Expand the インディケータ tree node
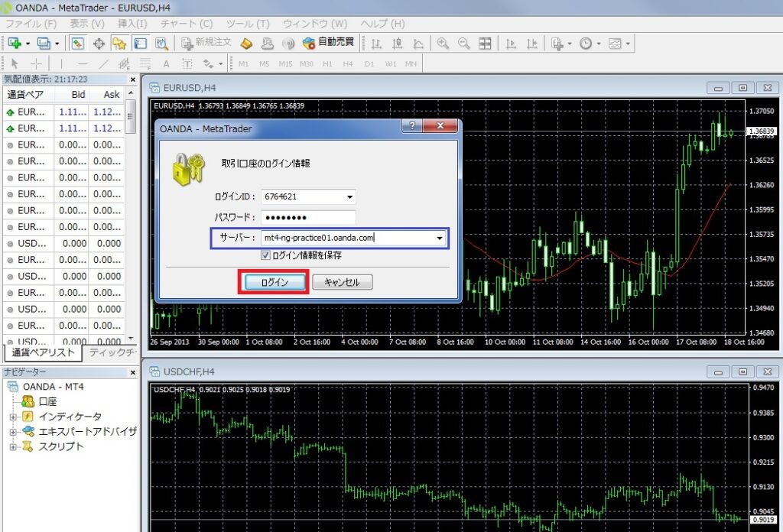783x532 pixels. coord(13,417)
